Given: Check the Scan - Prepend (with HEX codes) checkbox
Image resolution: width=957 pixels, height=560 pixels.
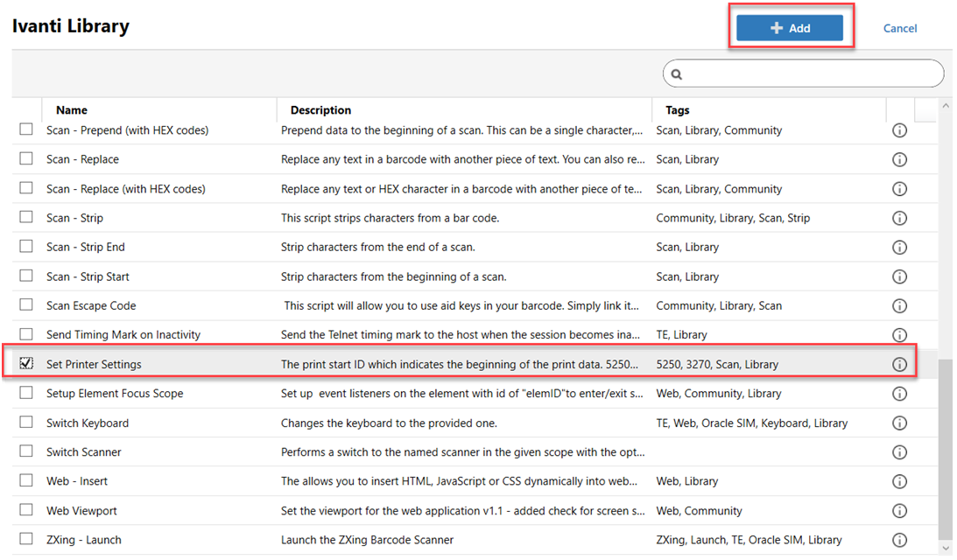Looking at the screenshot, I should coord(26,129).
